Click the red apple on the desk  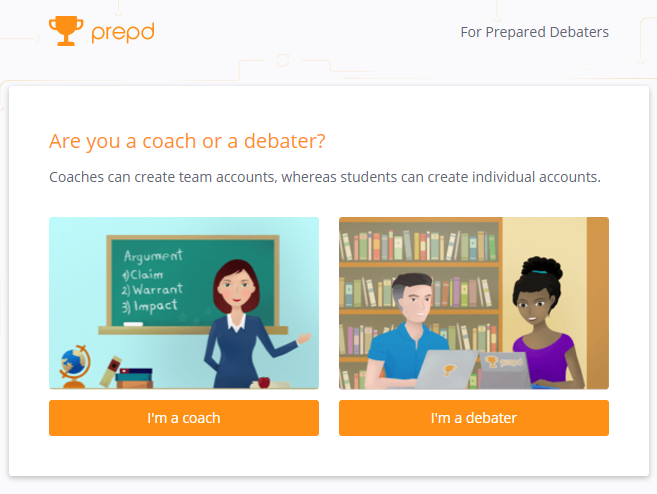(264, 382)
